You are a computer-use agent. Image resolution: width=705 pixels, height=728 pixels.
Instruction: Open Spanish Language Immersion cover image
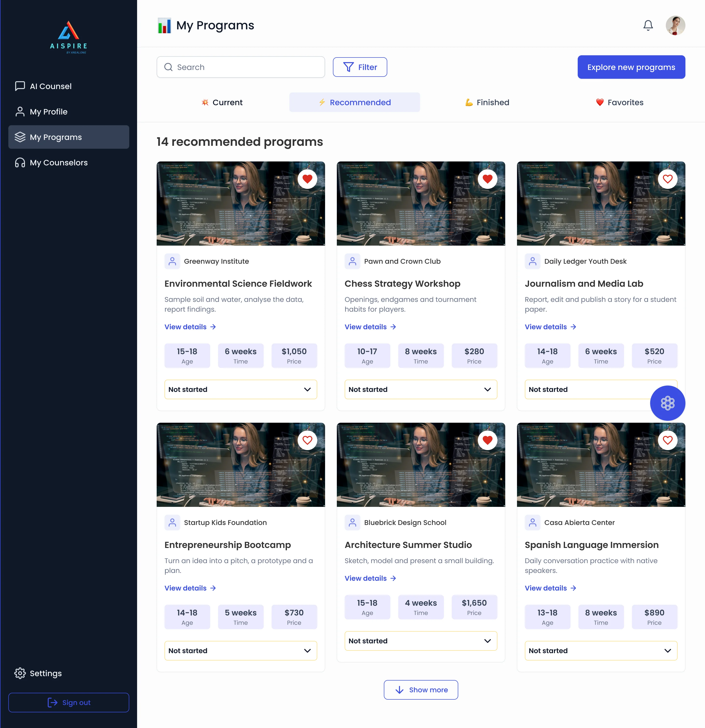coord(601,465)
